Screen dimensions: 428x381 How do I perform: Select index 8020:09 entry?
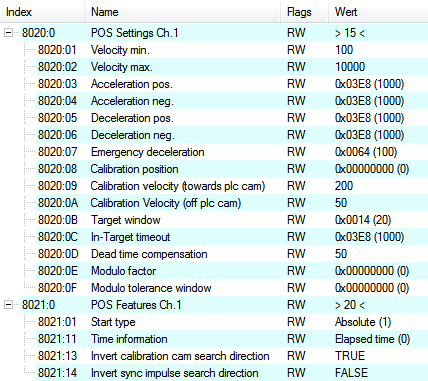[57, 186]
